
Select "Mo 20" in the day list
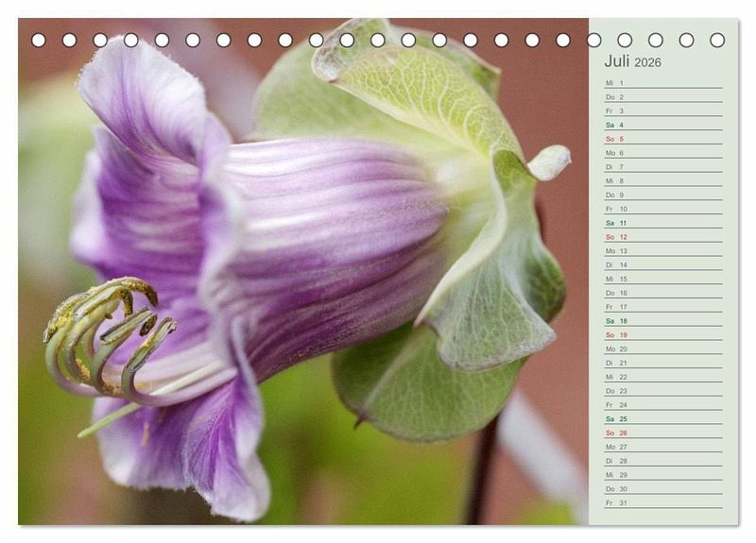click(x=663, y=348)
